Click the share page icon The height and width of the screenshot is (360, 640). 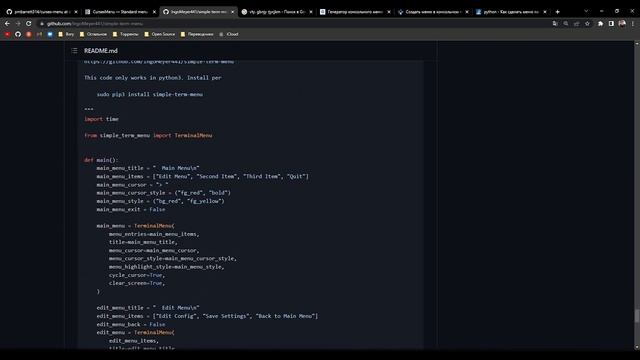pos(576,24)
